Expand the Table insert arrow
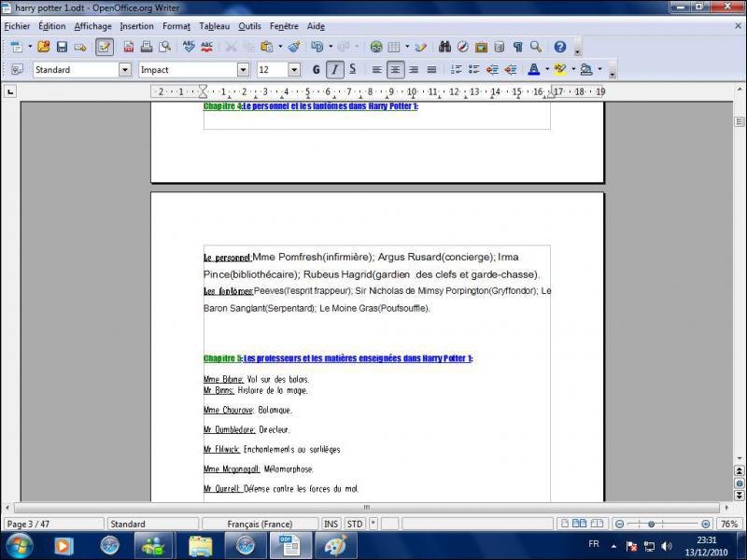747x560 pixels. coord(407,47)
